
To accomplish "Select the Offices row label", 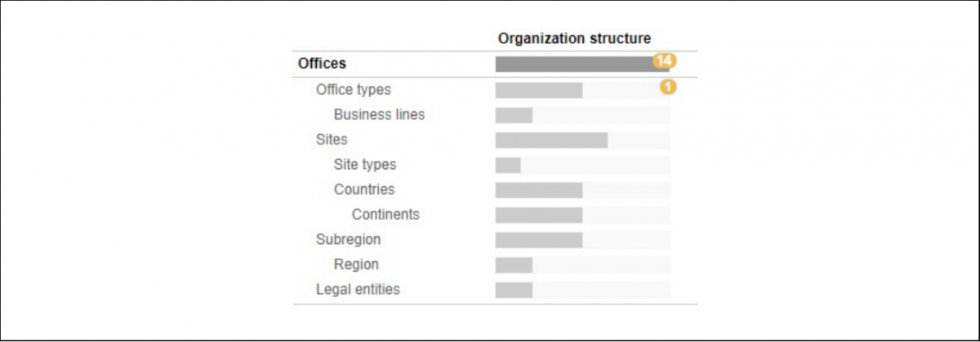I will click(322, 63).
